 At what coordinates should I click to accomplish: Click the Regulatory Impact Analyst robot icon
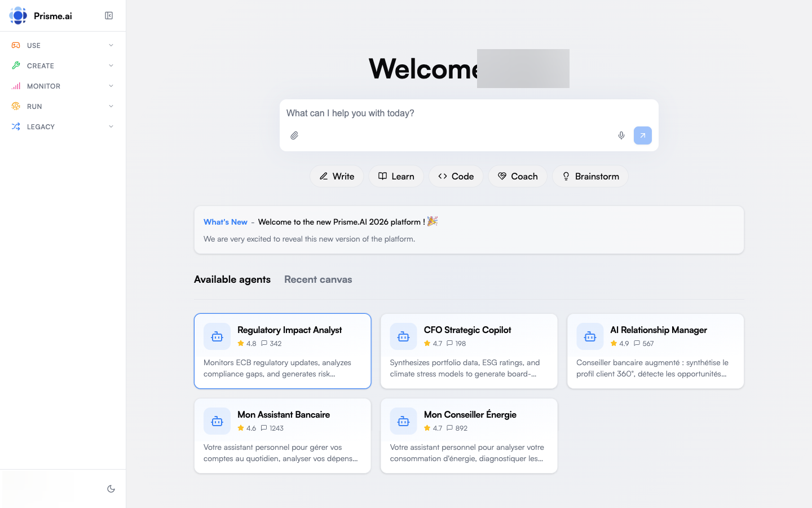tap(217, 336)
